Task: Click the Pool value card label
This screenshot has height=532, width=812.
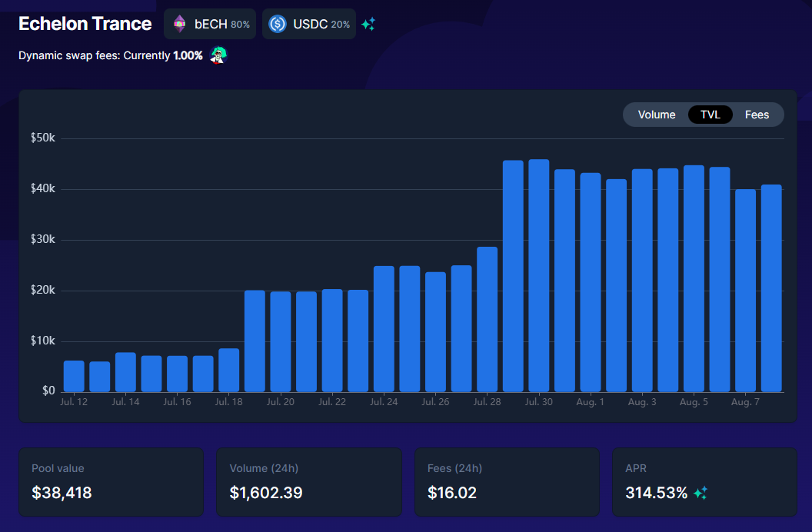Action: pyautogui.click(x=58, y=468)
